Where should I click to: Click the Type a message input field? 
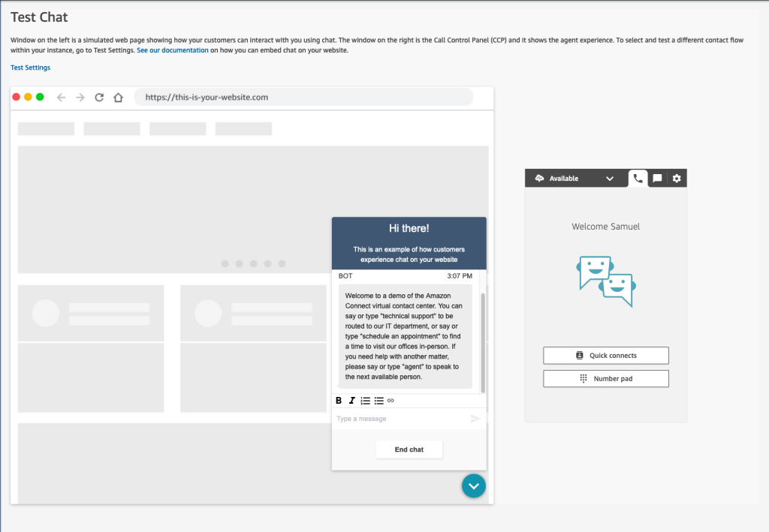pyautogui.click(x=391, y=418)
